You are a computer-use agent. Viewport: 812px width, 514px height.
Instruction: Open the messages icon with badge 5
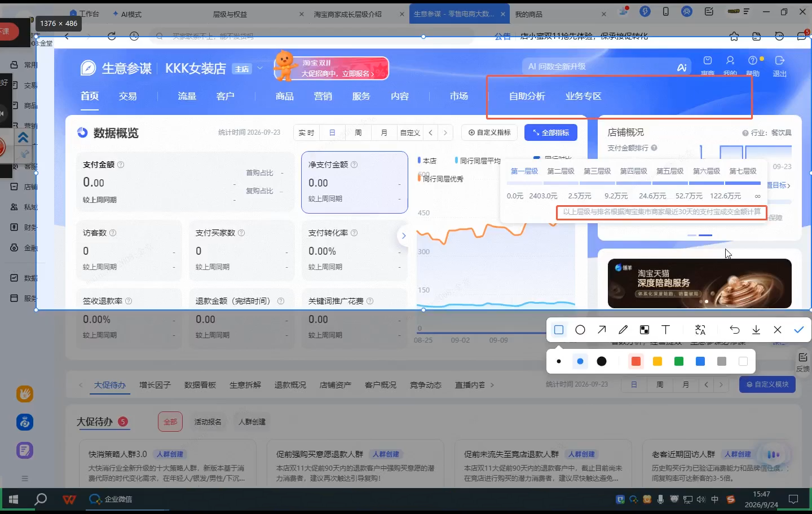point(803,36)
